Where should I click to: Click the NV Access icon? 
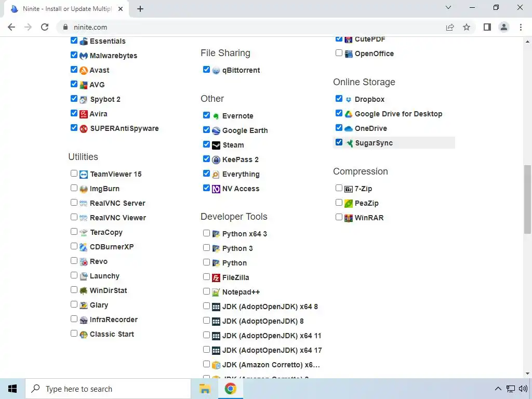pyautogui.click(x=216, y=189)
